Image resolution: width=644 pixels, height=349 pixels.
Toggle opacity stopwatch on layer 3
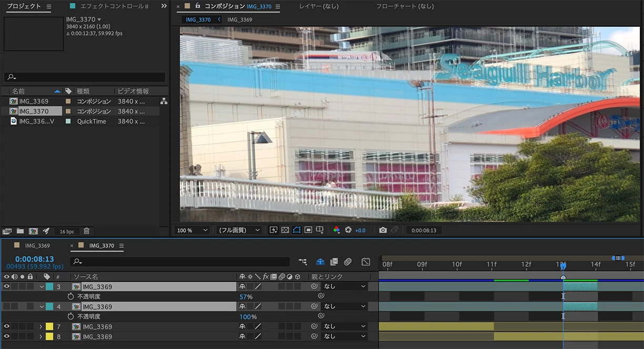pyautogui.click(x=71, y=296)
